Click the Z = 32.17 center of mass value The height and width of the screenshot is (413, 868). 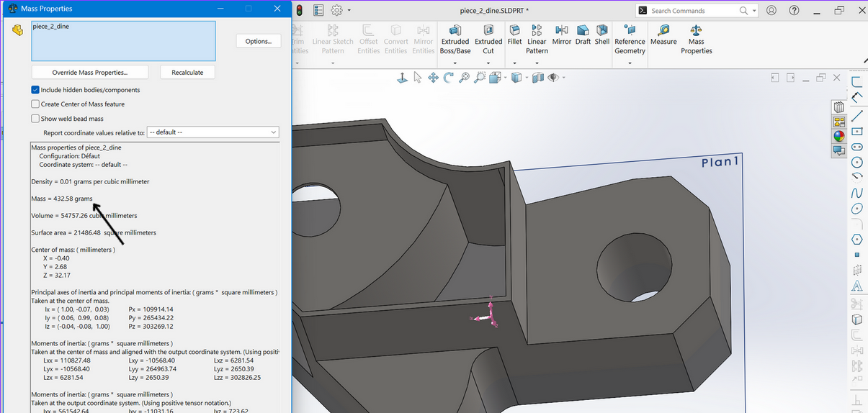tap(57, 276)
